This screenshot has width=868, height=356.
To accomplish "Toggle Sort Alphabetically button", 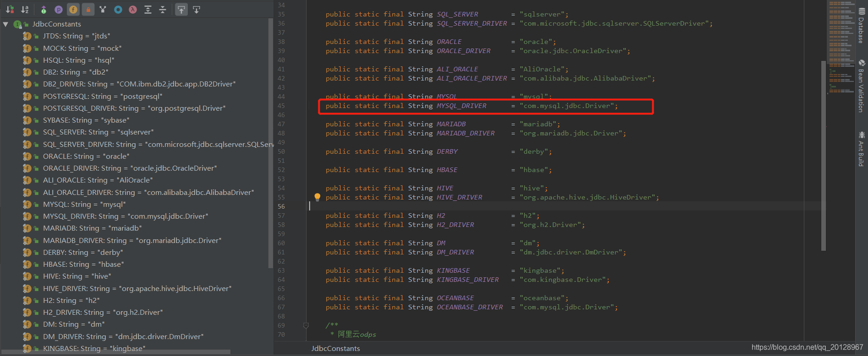I will point(25,9).
